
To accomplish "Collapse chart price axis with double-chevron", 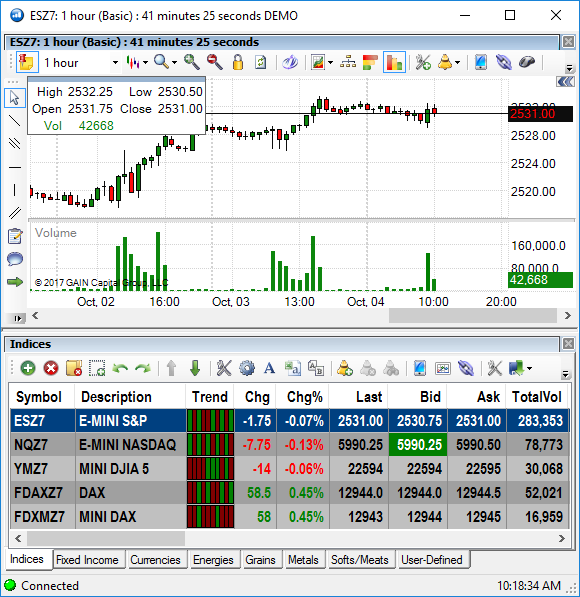I will tap(565, 81).
